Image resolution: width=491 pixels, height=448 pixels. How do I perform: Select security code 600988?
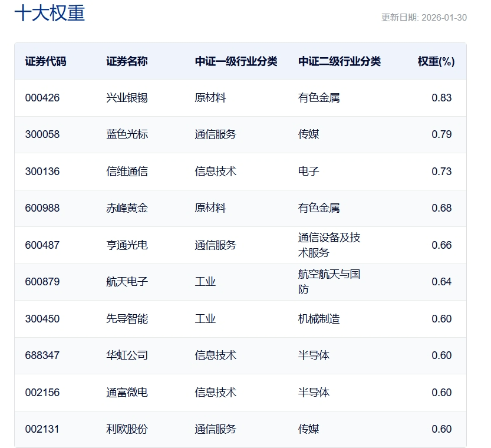tap(42, 208)
